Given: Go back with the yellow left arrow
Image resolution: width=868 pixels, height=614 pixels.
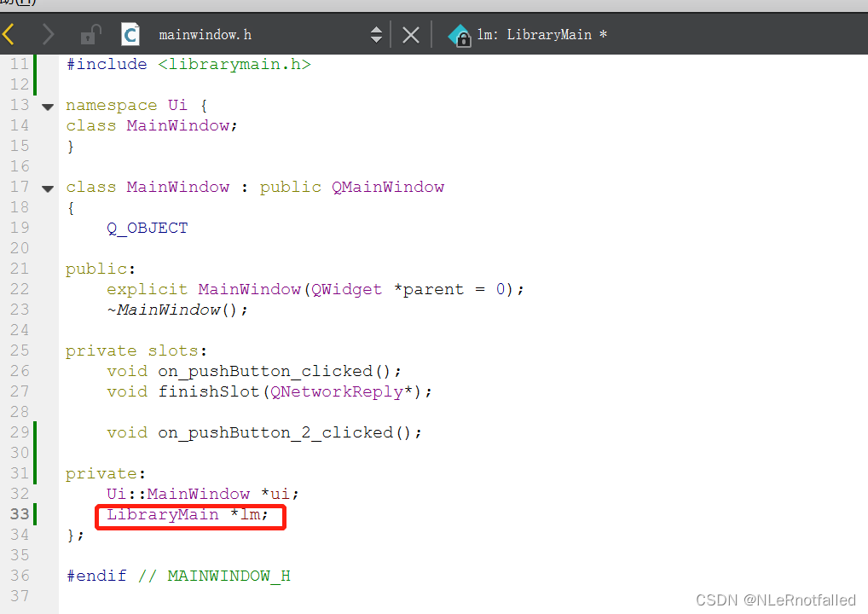Looking at the screenshot, I should (9, 34).
